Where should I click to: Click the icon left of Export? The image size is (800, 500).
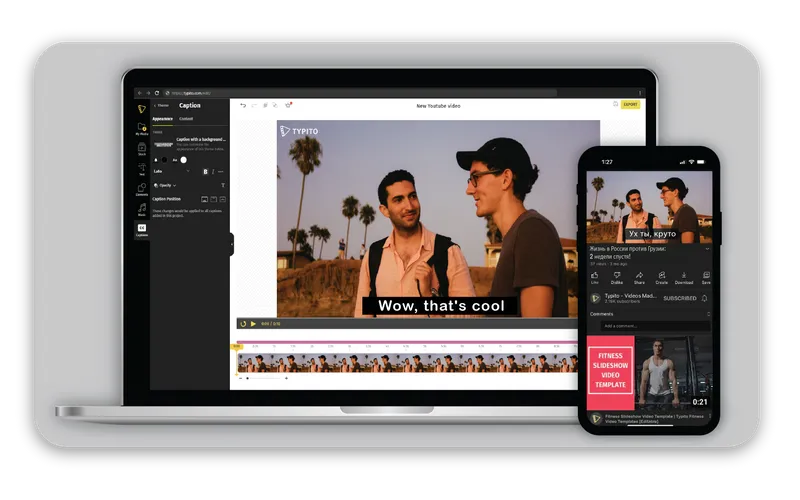pyautogui.click(x=615, y=104)
